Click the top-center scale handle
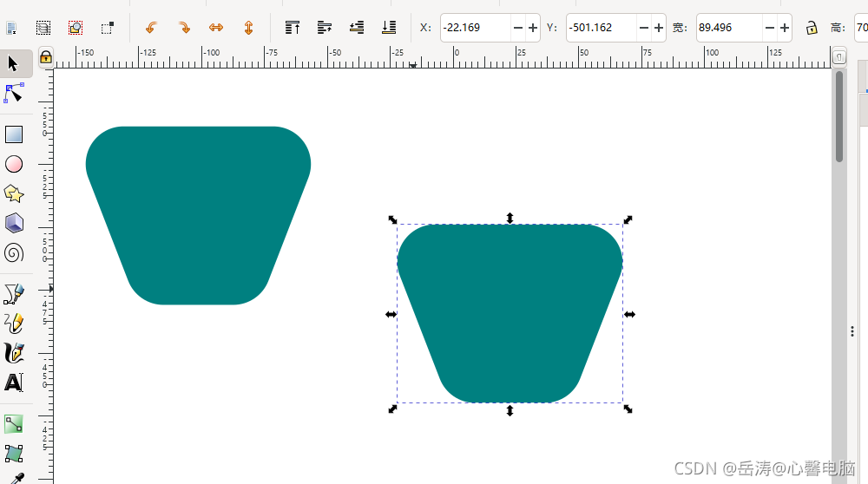This screenshot has height=484, width=868. (510, 218)
